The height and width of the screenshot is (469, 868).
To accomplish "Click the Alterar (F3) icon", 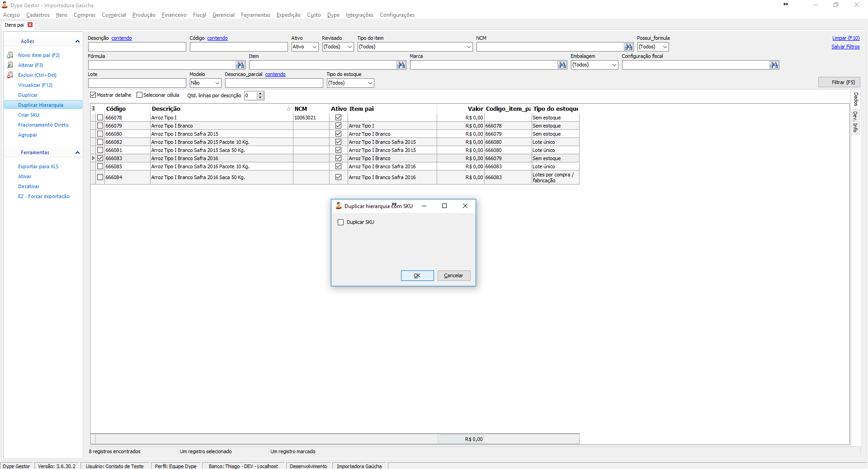I will tap(10, 65).
